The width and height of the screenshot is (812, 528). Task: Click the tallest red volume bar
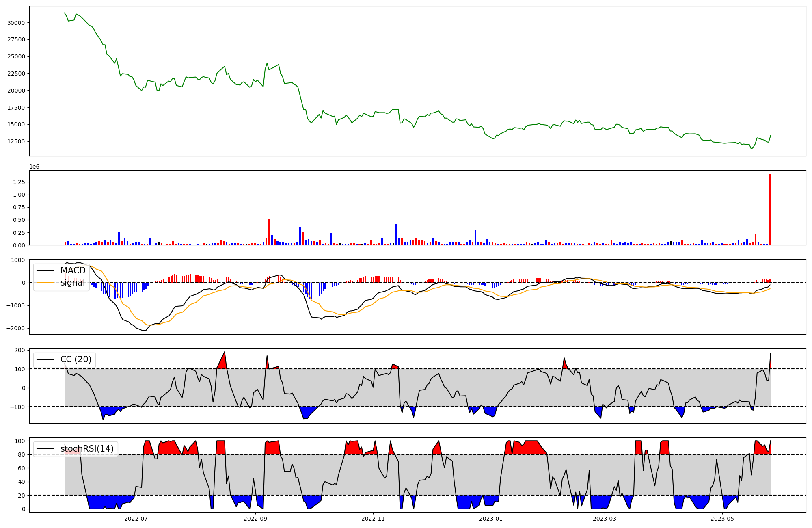(x=770, y=209)
